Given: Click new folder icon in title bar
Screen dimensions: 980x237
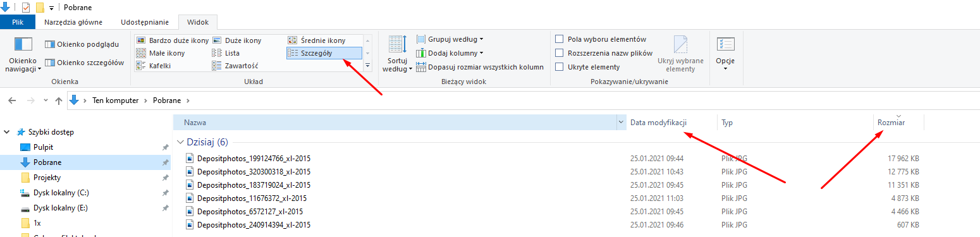Looking at the screenshot, I should pyautogui.click(x=40, y=7).
